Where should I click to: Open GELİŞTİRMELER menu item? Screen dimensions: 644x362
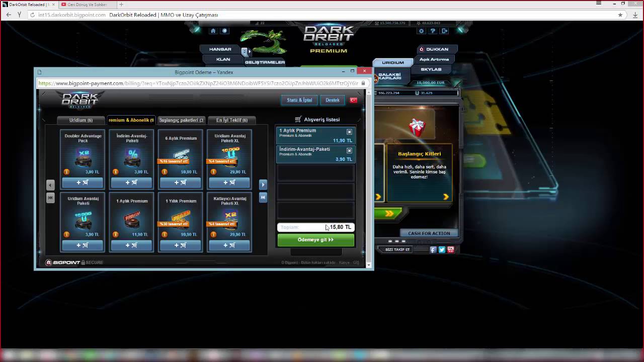coord(265,62)
